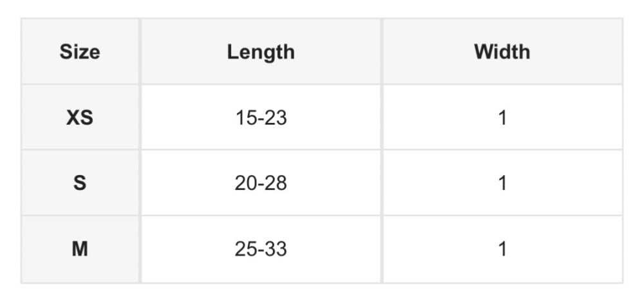
Task: Click the Size column header
Action: (x=80, y=52)
